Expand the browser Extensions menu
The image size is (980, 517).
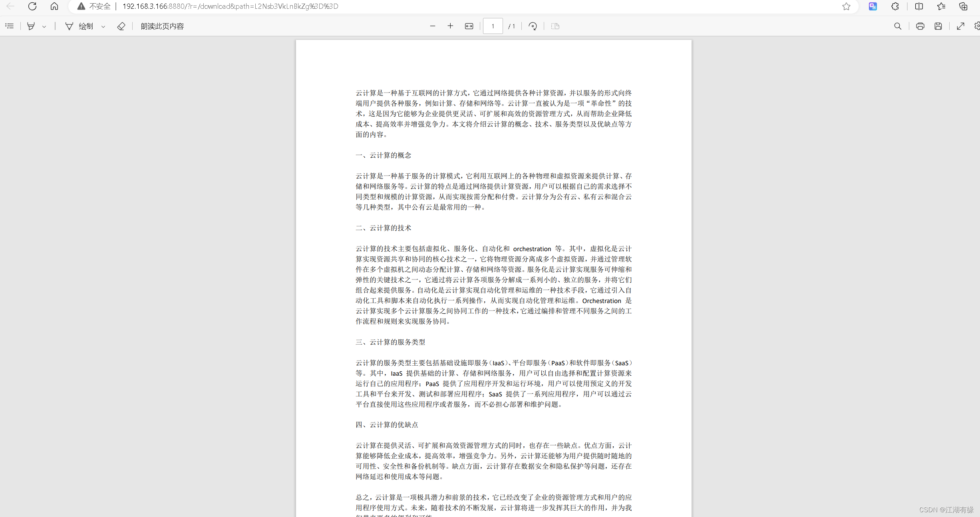coord(895,6)
